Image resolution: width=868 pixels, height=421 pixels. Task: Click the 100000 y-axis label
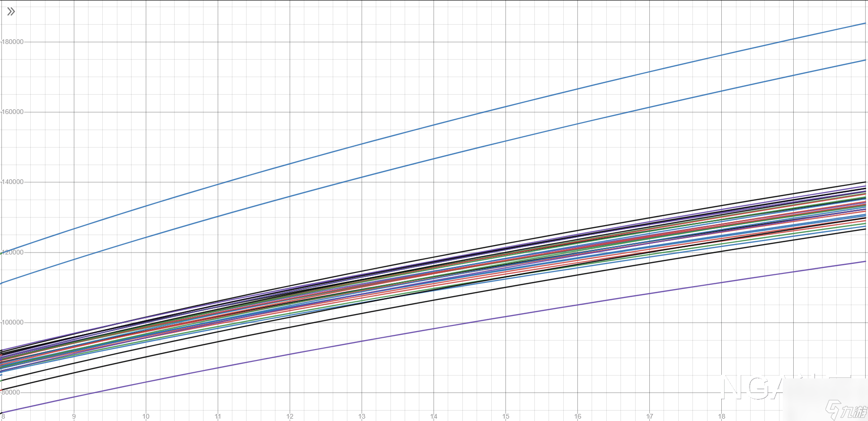[13, 322]
